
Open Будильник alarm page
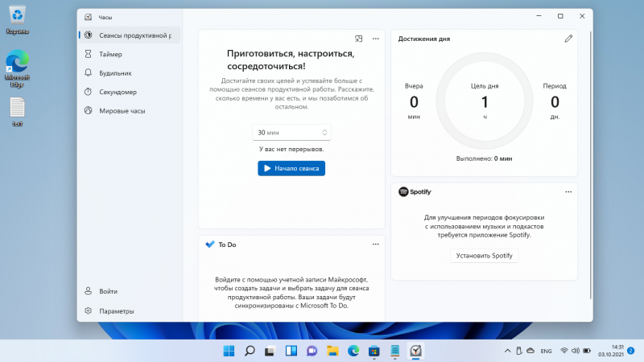(x=114, y=72)
